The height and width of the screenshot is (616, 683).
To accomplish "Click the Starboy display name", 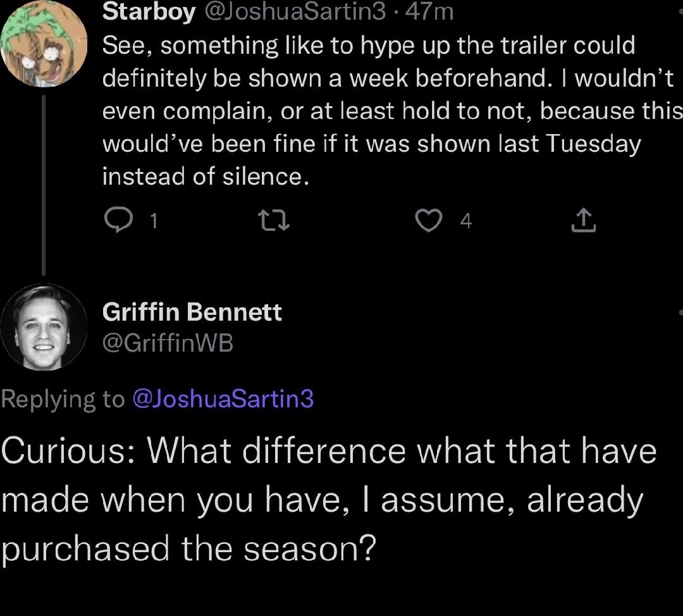I will (149, 11).
